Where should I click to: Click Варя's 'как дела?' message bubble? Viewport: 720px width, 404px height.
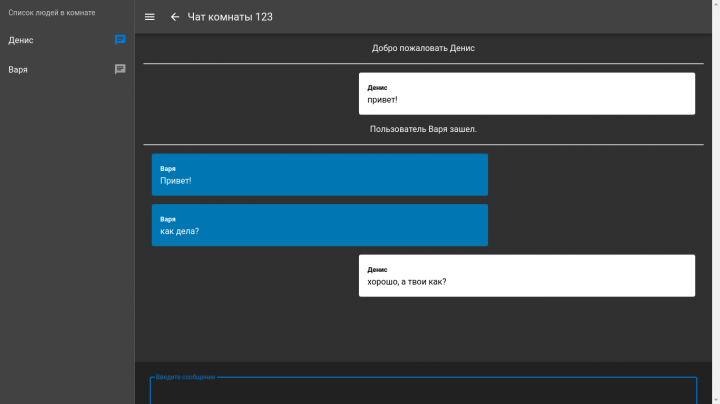pos(320,225)
